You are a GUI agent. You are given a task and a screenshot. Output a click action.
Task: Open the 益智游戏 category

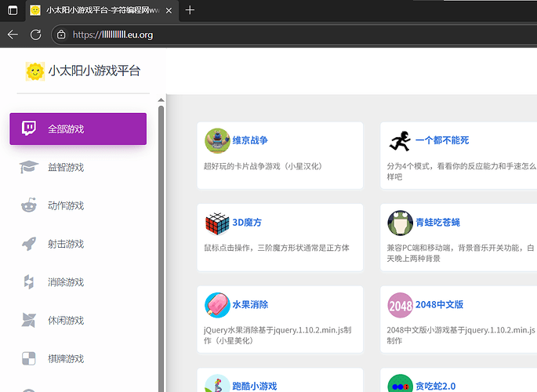pyautogui.click(x=65, y=167)
